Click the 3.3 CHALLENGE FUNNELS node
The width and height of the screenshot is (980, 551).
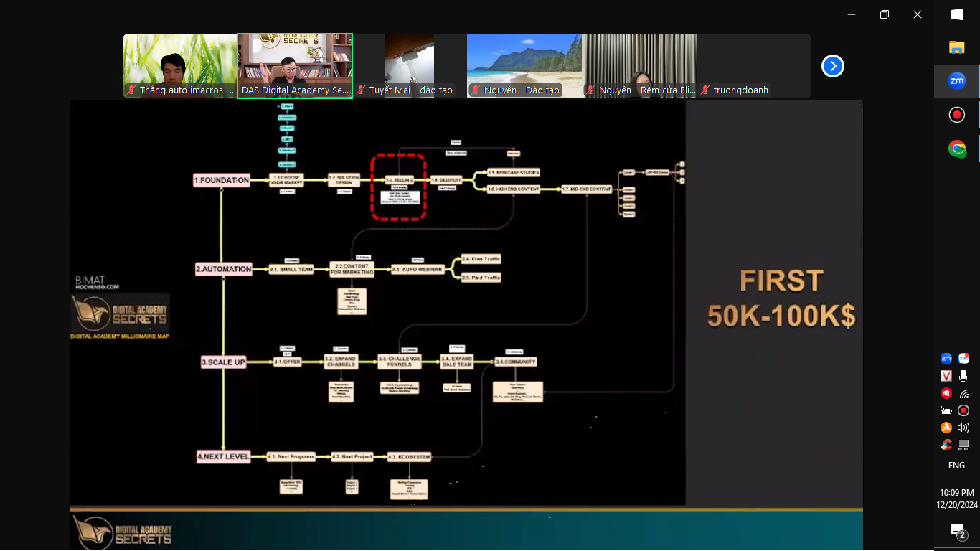pyautogui.click(x=400, y=362)
